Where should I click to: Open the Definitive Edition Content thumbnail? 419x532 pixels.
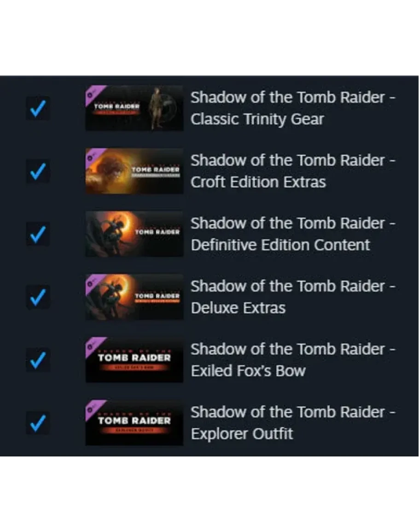pos(134,234)
